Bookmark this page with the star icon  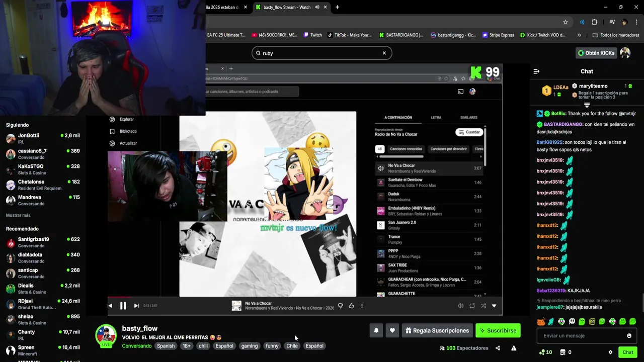click(566, 22)
